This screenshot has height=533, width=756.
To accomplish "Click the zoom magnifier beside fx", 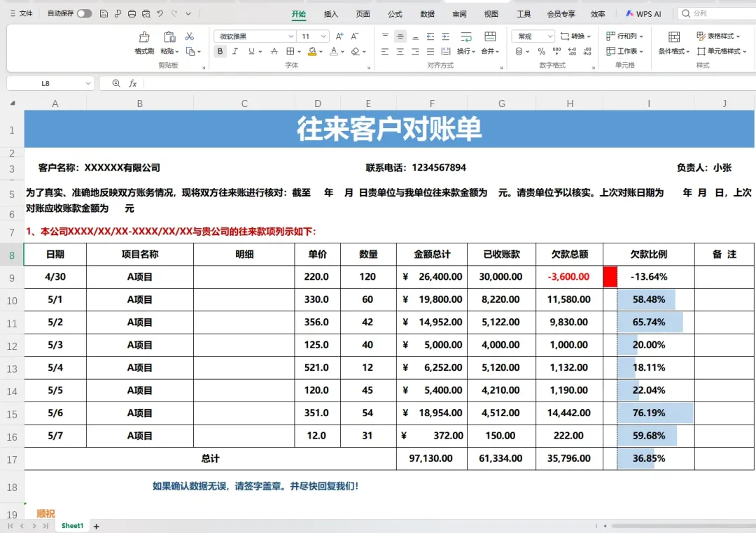I will click(x=116, y=83).
